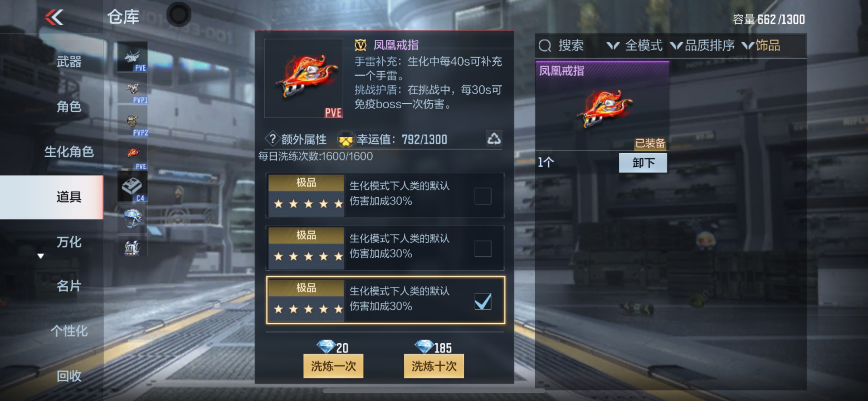Click the recycle icon beside lucky value
The height and width of the screenshot is (401, 868).
pyautogui.click(x=494, y=139)
